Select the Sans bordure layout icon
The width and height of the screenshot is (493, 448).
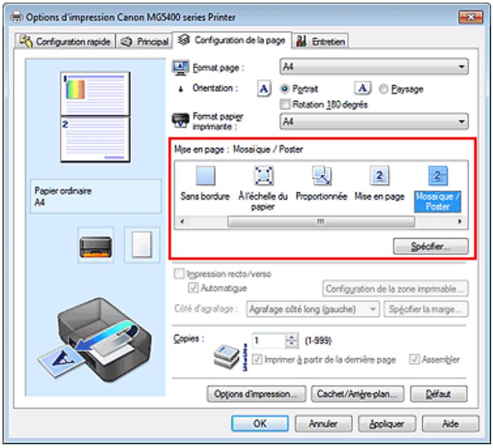click(x=205, y=175)
